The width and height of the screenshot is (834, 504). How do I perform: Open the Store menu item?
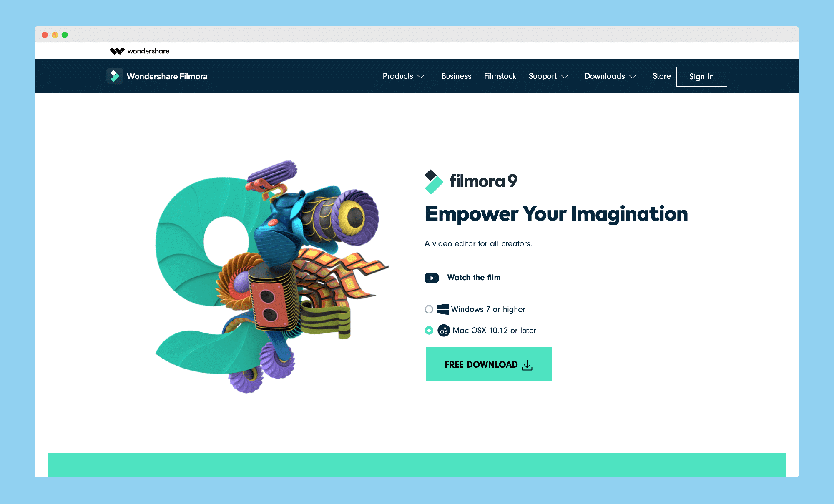click(660, 76)
